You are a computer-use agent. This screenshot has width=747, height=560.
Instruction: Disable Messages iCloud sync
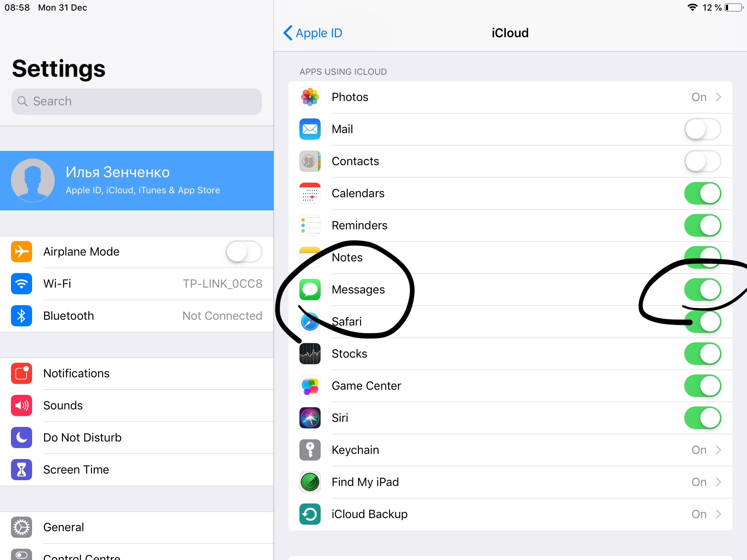(704, 289)
